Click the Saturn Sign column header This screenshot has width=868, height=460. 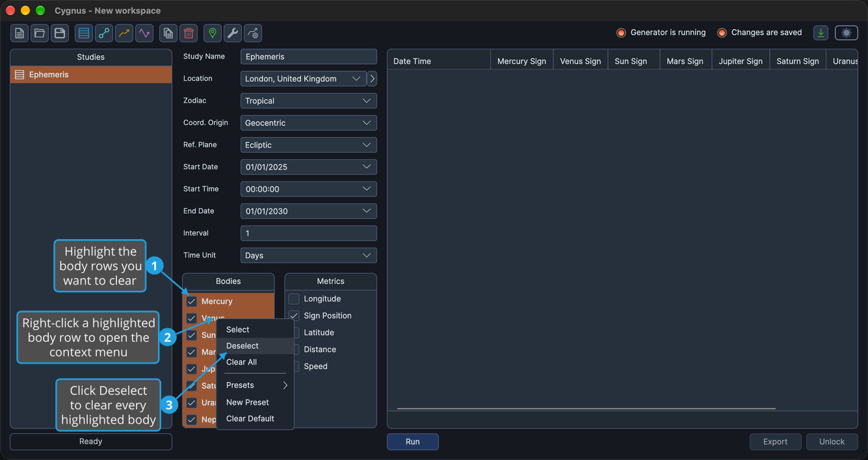[x=798, y=61]
